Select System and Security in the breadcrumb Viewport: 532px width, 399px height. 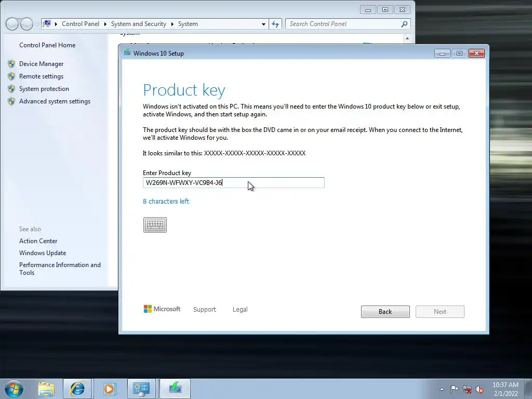(138, 24)
